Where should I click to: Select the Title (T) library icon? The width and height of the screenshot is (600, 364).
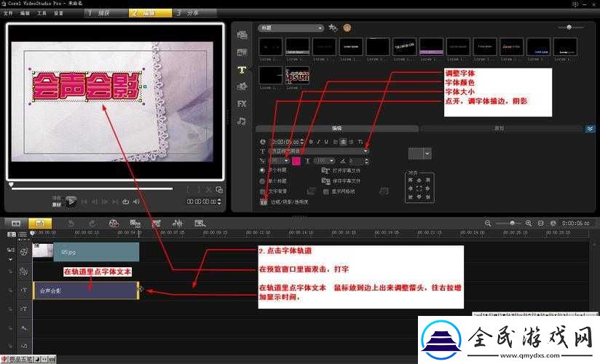pos(242,70)
